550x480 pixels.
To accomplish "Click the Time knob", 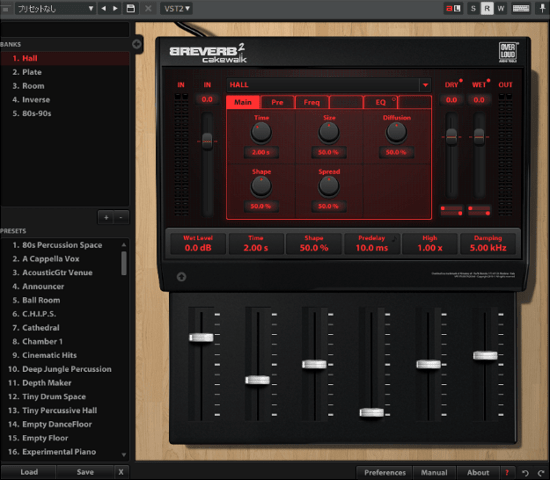I will tap(261, 133).
